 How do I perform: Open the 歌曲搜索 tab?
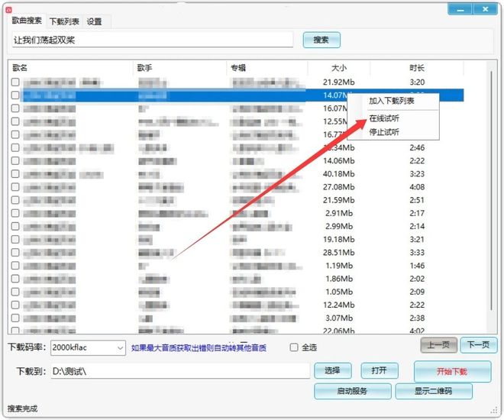pos(27,21)
